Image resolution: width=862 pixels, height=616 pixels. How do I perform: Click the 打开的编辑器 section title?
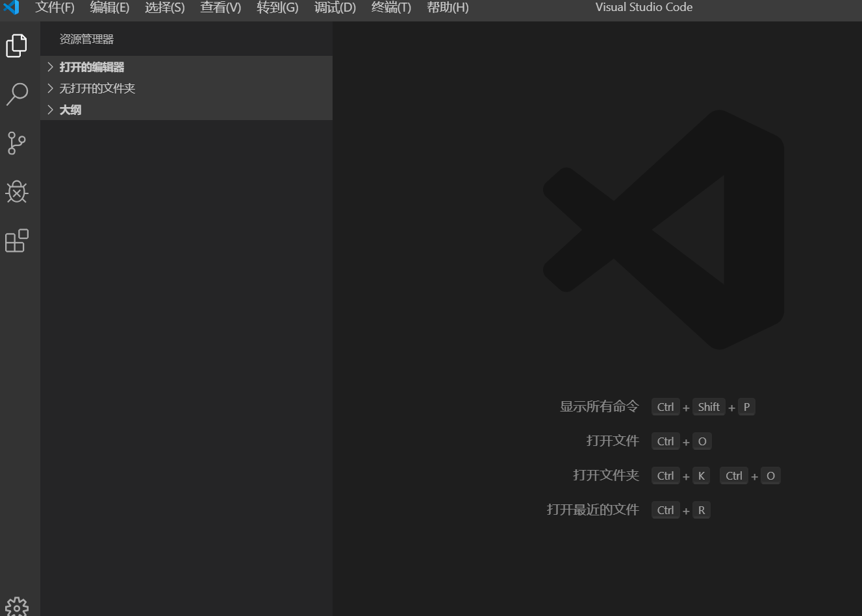(92, 67)
